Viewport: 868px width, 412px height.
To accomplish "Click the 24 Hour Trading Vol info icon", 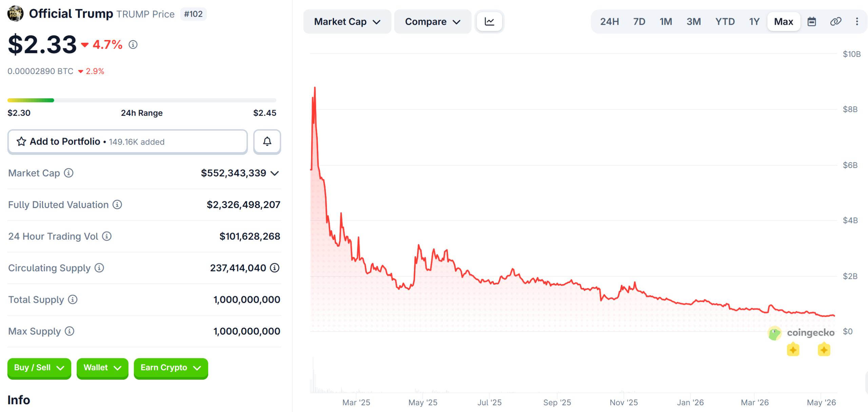I will point(107,236).
